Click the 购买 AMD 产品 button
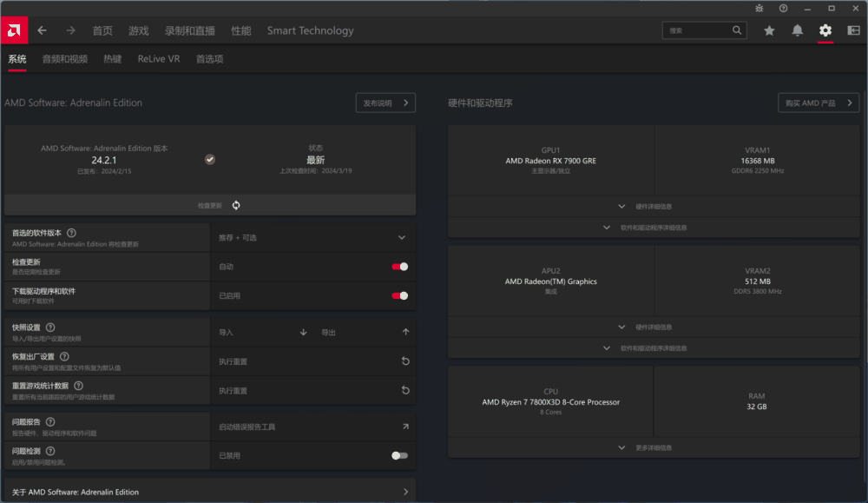 817,102
